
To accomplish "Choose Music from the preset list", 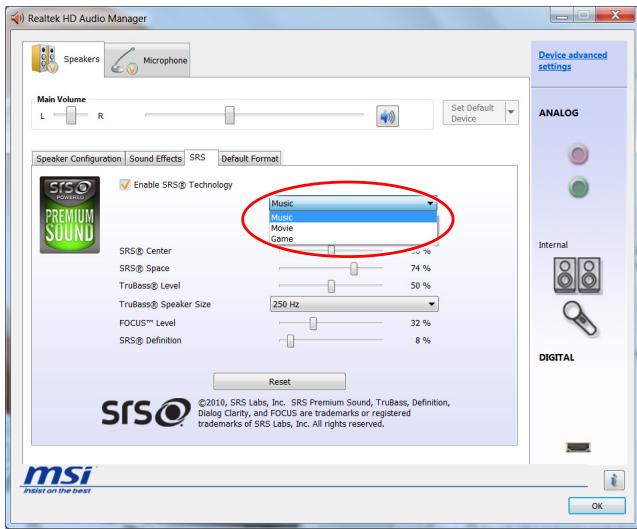I will (x=353, y=217).
